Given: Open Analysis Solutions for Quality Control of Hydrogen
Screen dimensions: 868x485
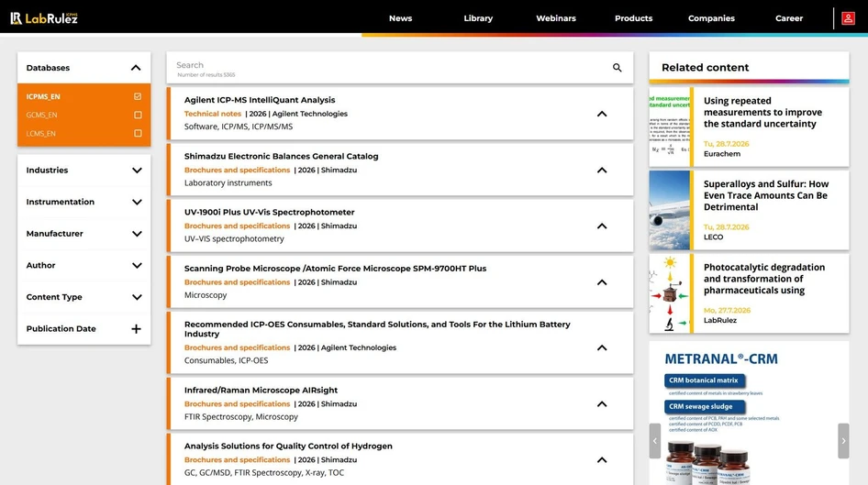Looking at the screenshot, I should click(x=288, y=446).
